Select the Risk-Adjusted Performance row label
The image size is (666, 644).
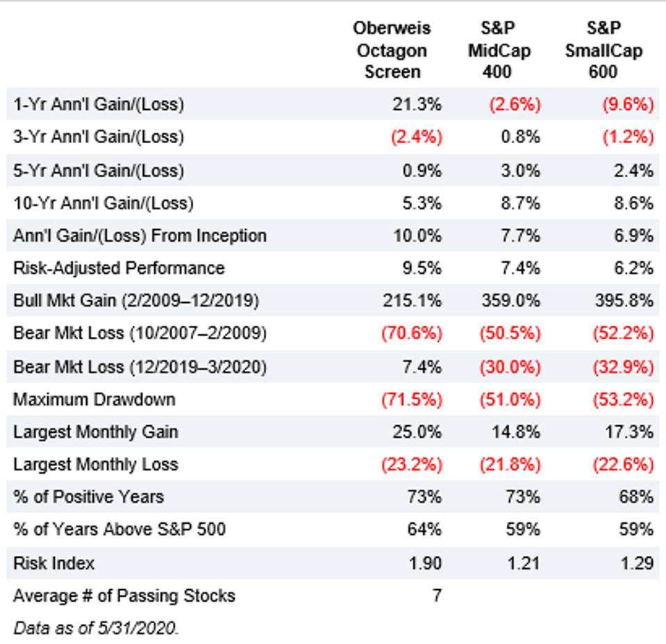(119, 268)
